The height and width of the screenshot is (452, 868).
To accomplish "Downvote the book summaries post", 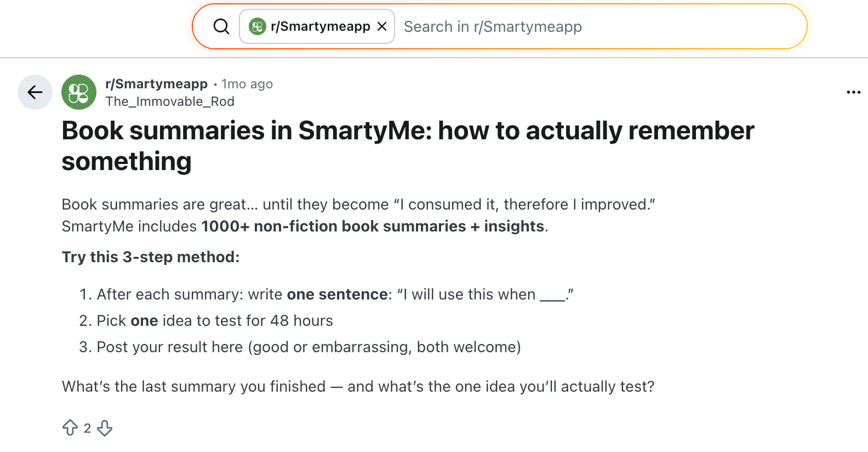I will coord(105,428).
